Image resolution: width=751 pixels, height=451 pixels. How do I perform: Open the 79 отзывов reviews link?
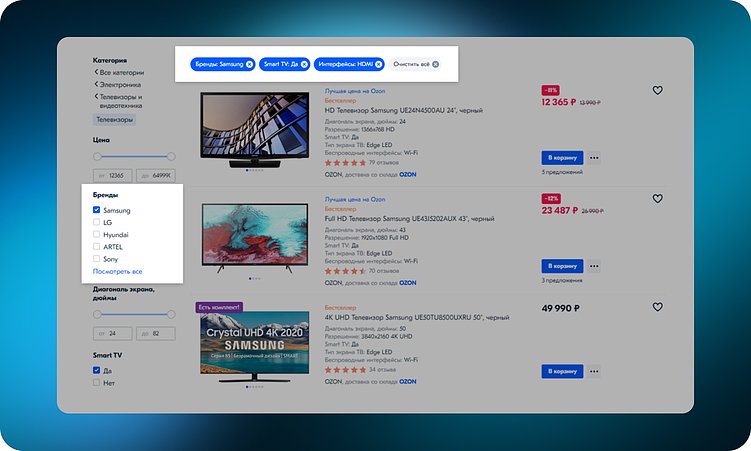pos(384,163)
